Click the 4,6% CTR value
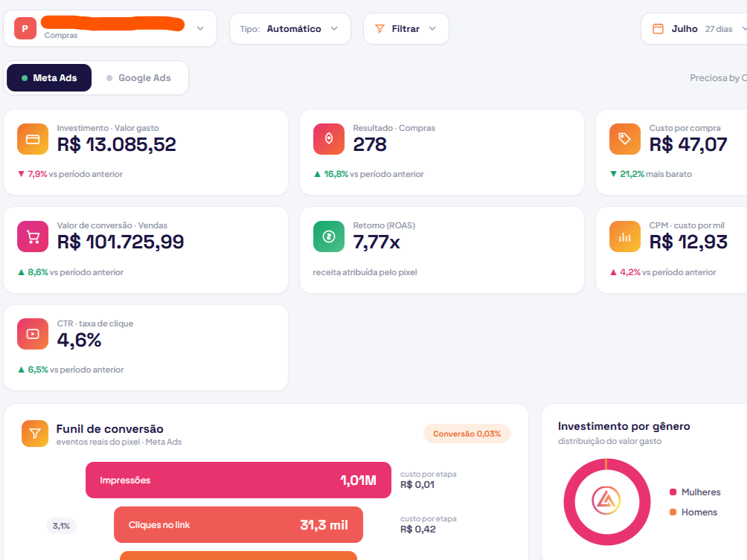Image resolution: width=747 pixels, height=560 pixels. tap(79, 340)
